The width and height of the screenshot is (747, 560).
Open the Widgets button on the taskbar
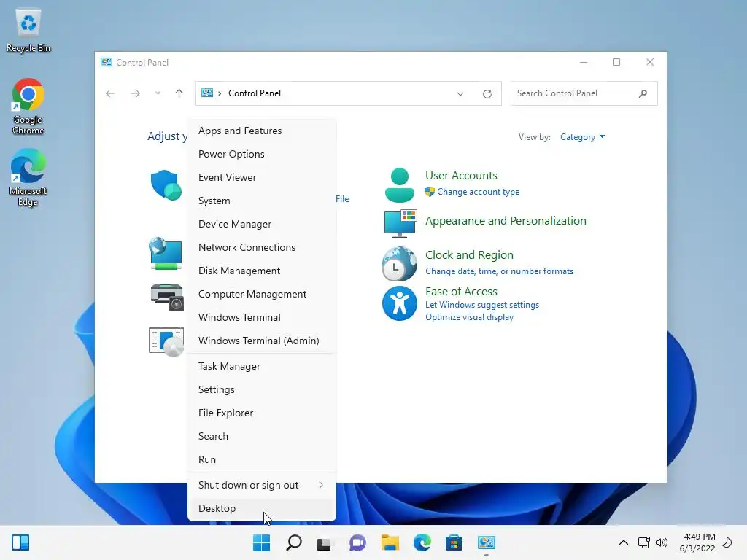(x=20, y=542)
